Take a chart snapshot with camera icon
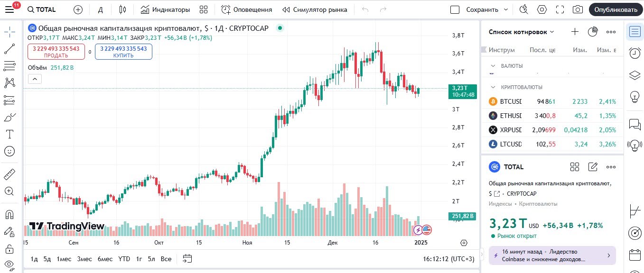Screen dimensions: 644x273 [578, 9]
